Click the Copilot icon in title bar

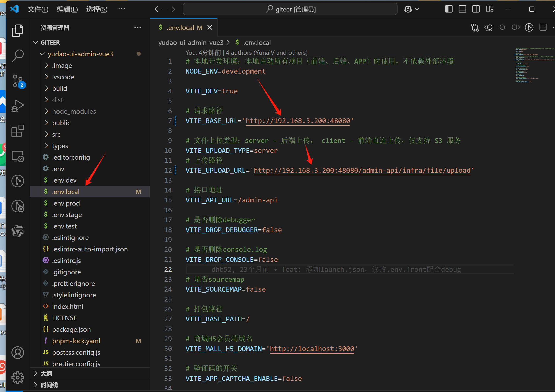coord(408,9)
